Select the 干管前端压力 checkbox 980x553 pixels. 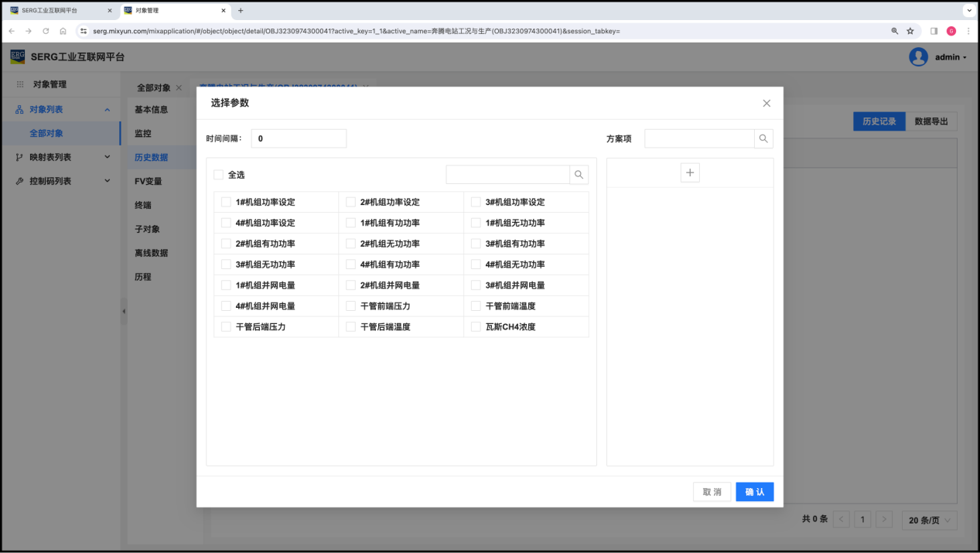tap(351, 306)
